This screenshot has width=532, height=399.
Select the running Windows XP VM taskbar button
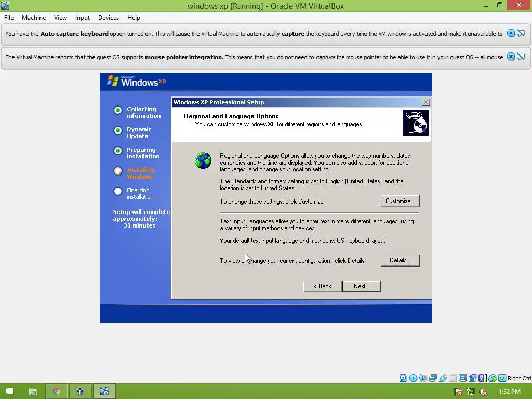pos(104,391)
